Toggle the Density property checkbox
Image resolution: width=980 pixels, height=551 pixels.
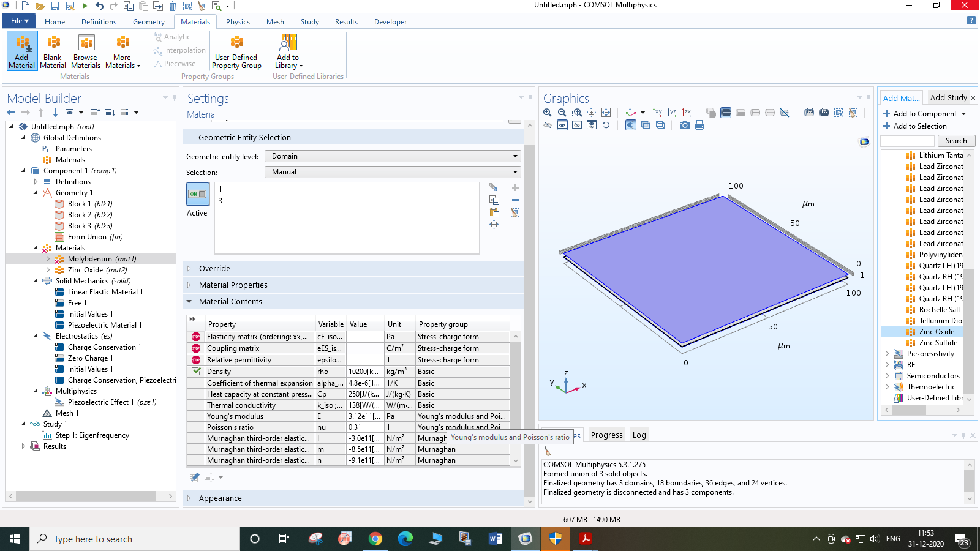tap(196, 372)
